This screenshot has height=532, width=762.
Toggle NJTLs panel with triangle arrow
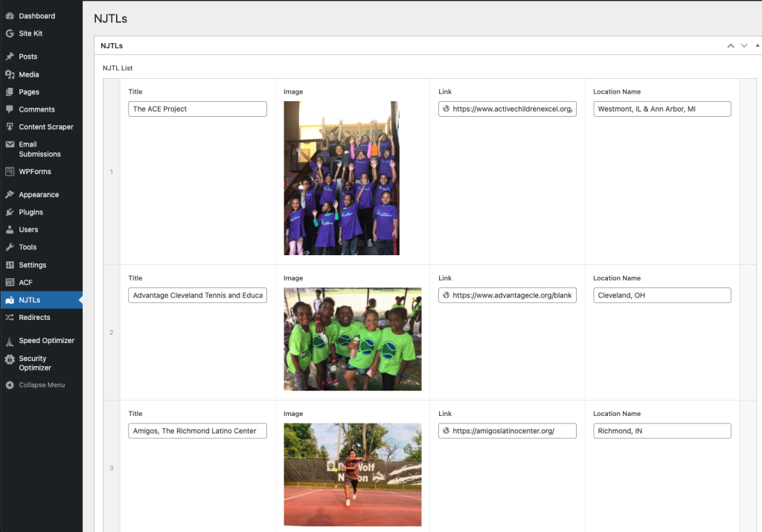757,45
